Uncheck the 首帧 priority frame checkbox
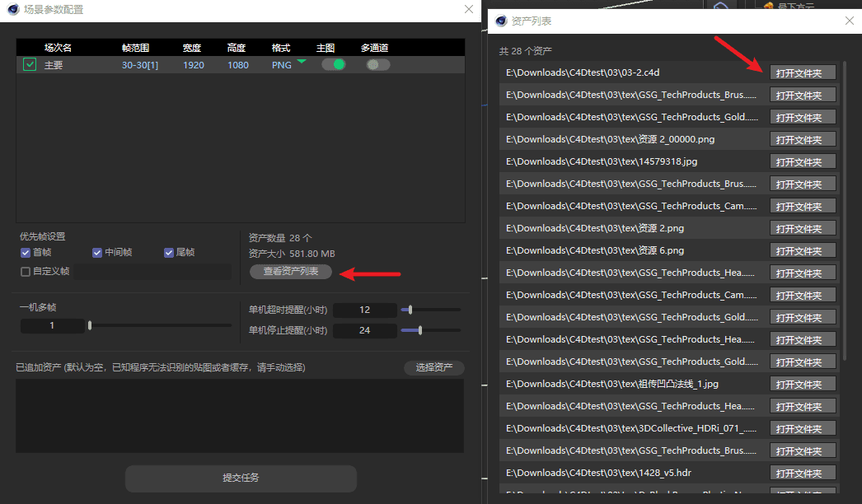Screen dimensions: 862x504 click(26, 253)
